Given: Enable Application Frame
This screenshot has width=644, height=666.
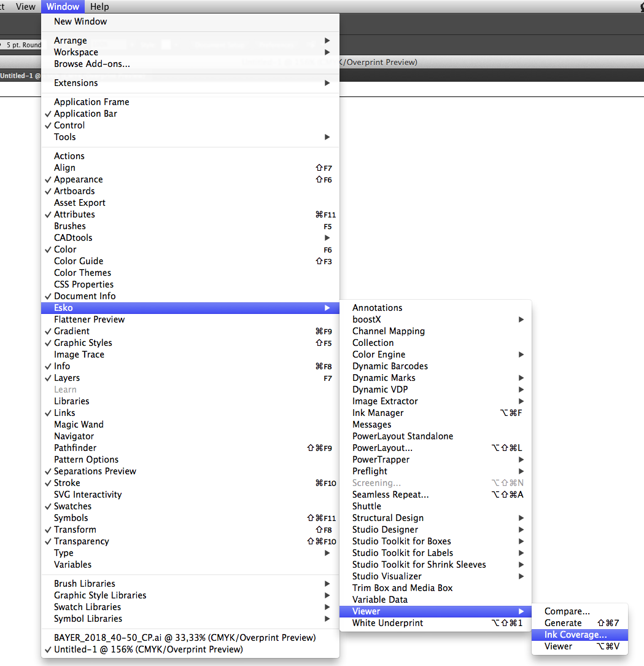Looking at the screenshot, I should pyautogui.click(x=190, y=102).
